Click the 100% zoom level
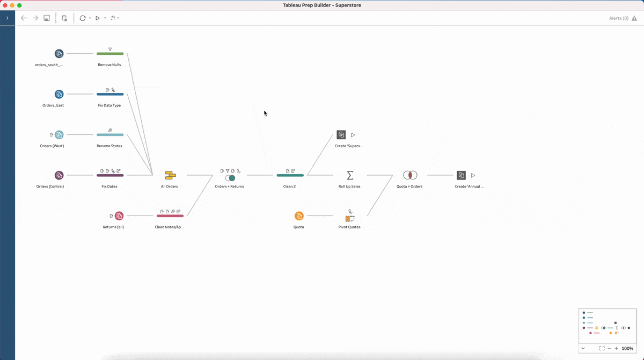The height and width of the screenshot is (360, 644). (627, 349)
